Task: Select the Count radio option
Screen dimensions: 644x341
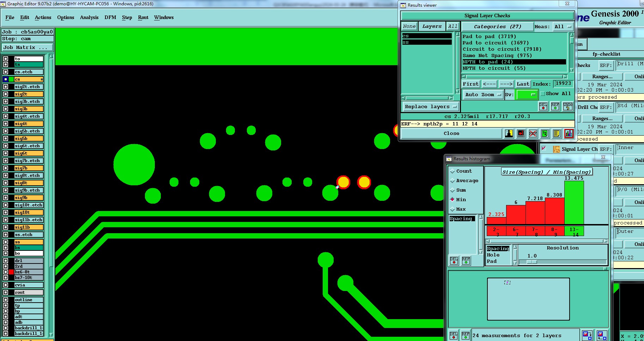Action: [x=452, y=171]
